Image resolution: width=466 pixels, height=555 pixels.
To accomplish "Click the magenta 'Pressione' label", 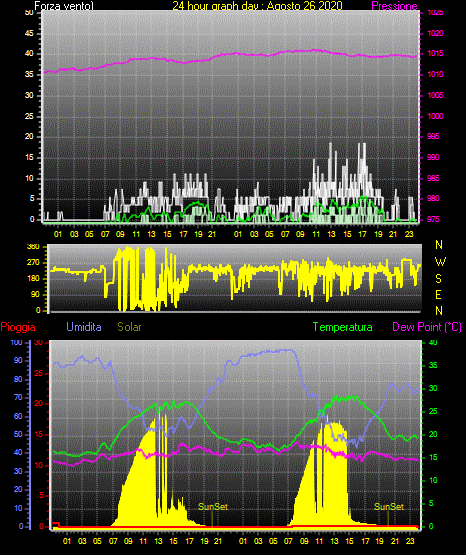I will click(394, 6).
